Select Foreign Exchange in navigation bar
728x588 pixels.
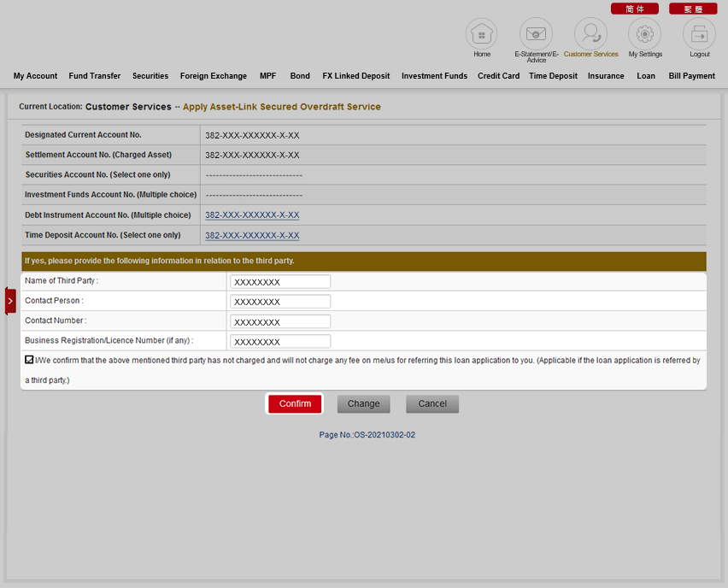point(214,76)
